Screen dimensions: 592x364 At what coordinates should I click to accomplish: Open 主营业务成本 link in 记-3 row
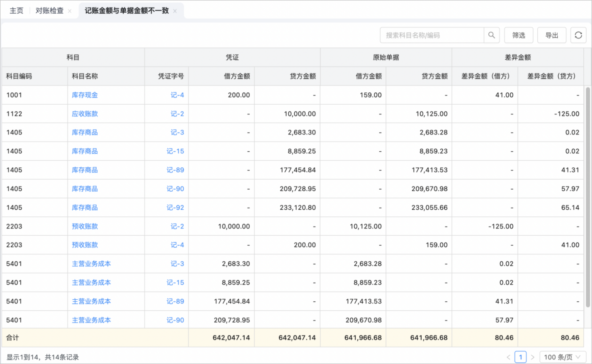[91, 264]
